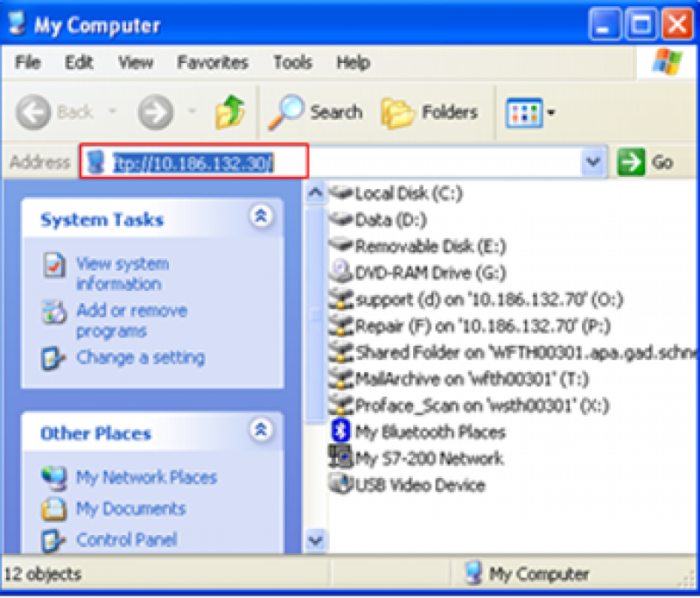Open Views dropdown arrow
700x598 pixels.
pyautogui.click(x=551, y=113)
